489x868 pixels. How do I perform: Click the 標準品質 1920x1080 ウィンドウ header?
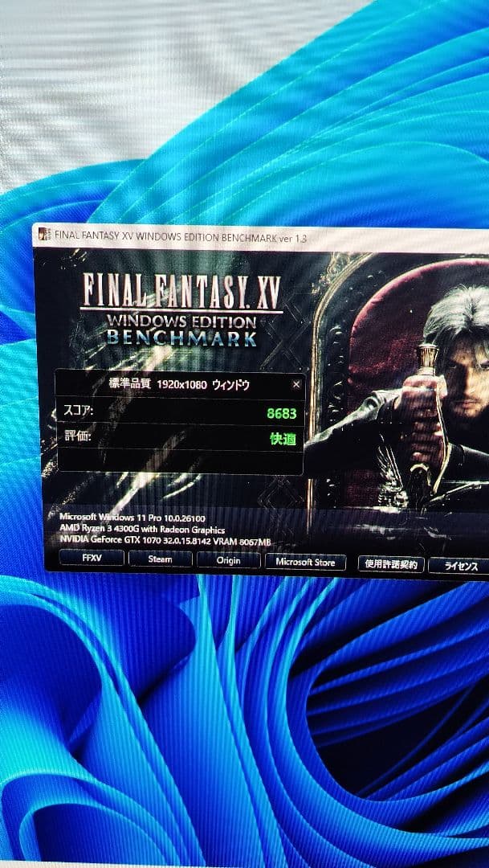click(178, 384)
